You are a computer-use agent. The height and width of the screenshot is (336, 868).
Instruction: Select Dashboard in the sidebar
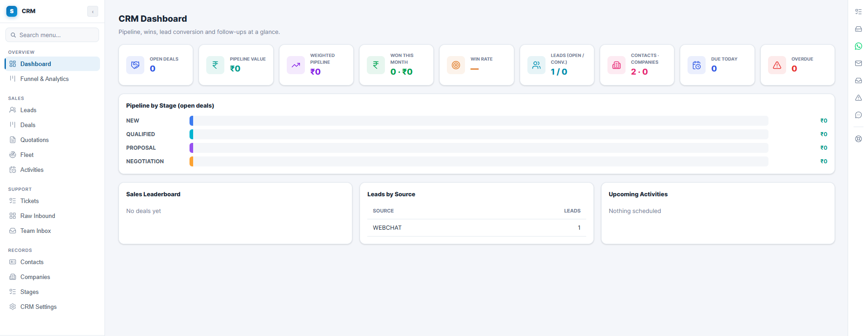52,64
